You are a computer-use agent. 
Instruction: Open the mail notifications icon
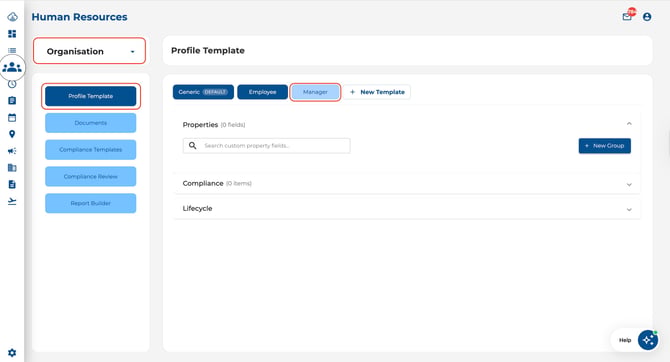click(627, 17)
